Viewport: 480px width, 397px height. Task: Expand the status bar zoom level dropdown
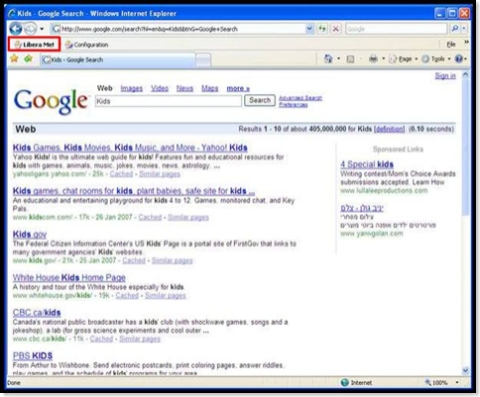click(457, 382)
